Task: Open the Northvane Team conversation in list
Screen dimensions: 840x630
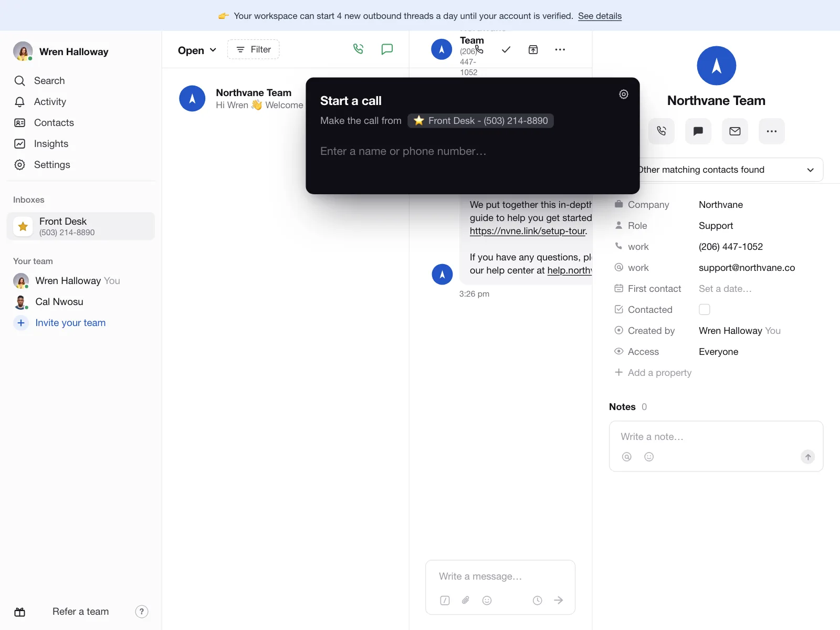Action: (241, 99)
